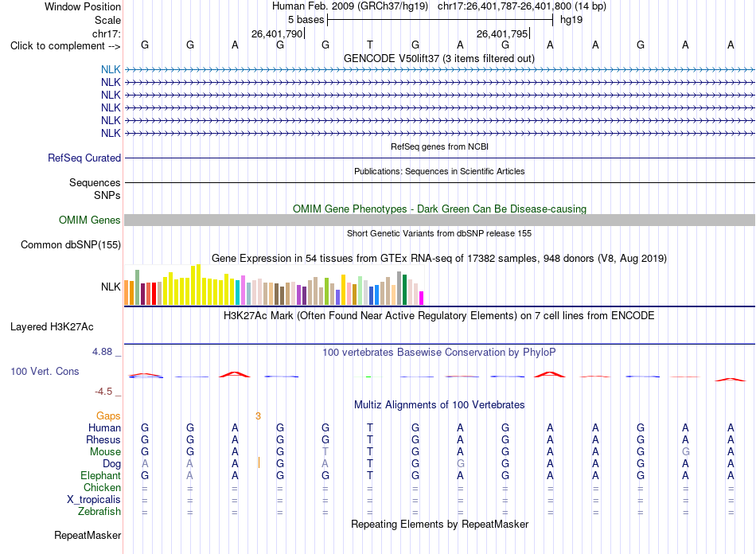This screenshot has height=554, width=756.
Task: Select the Zebrafish species row label
Action: 99,511
